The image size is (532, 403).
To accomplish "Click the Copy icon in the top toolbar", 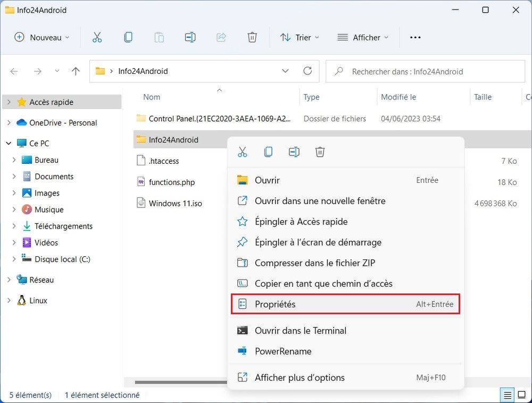I will [x=128, y=37].
